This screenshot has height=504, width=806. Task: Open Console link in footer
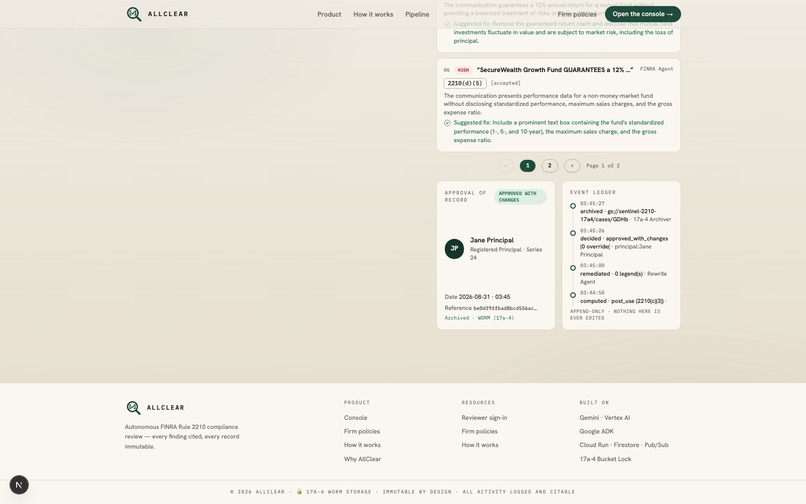355,418
